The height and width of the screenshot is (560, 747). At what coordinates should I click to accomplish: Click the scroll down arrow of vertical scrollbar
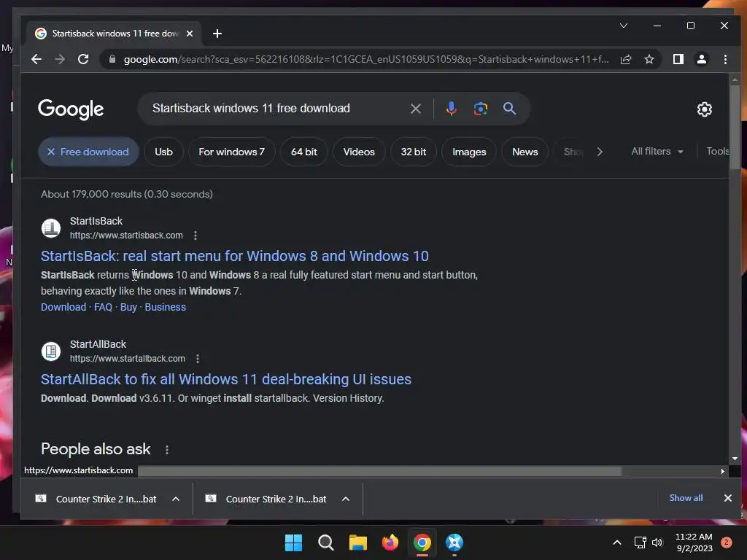point(734,459)
